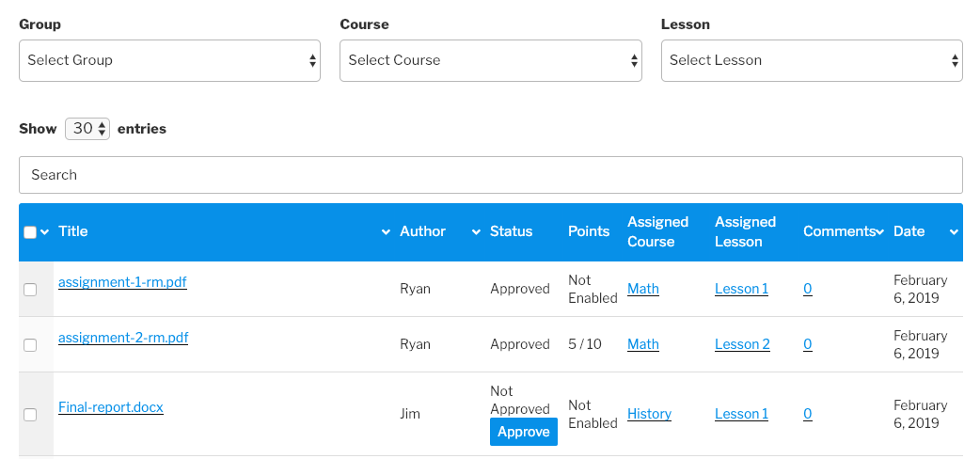Click the Author column sort arrow

tap(475, 232)
